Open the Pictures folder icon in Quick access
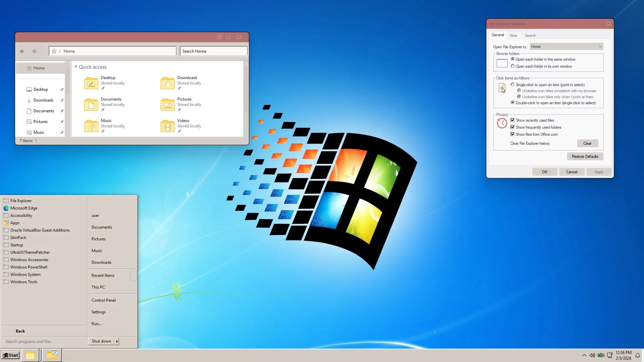This screenshot has height=362, width=644. point(167,105)
